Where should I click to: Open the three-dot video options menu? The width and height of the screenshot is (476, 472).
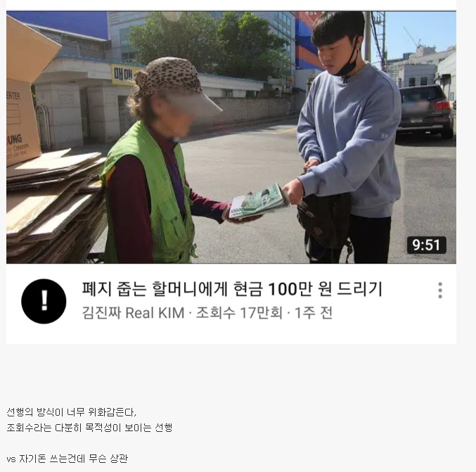(x=440, y=290)
